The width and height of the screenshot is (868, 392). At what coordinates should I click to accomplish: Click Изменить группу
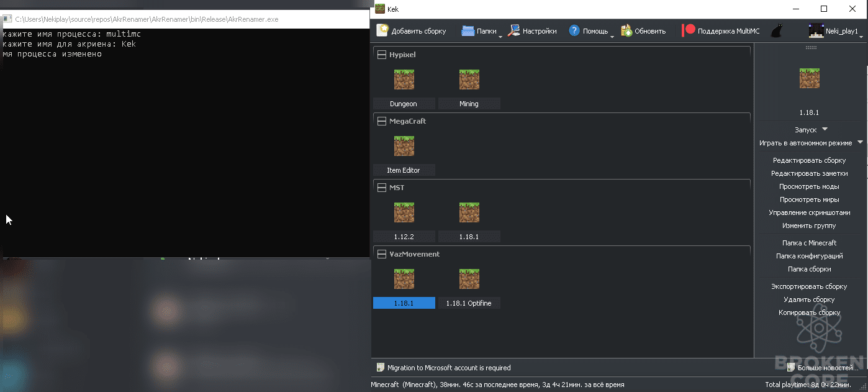pos(809,226)
